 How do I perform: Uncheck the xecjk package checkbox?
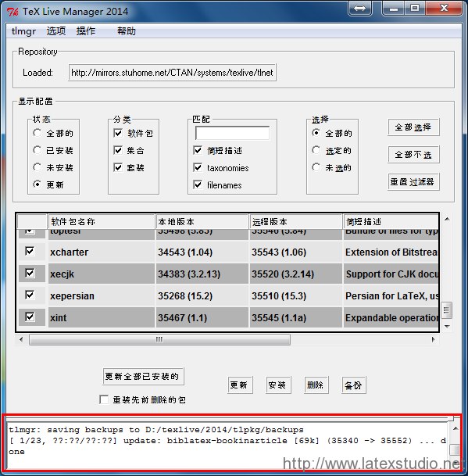(x=30, y=274)
